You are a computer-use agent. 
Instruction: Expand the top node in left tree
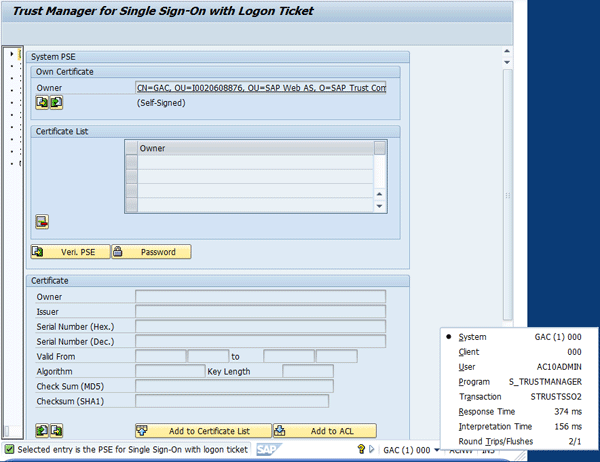(x=9, y=53)
